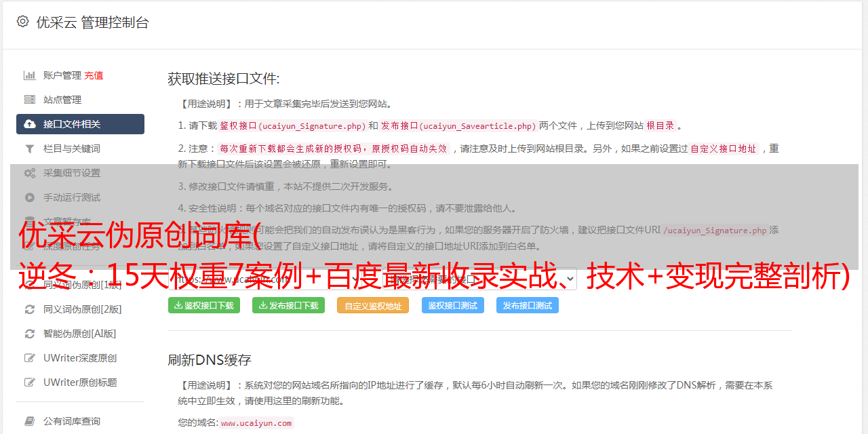
Task: Click the refresh icon for 同义词伪原创[2版]
Action: (30, 309)
